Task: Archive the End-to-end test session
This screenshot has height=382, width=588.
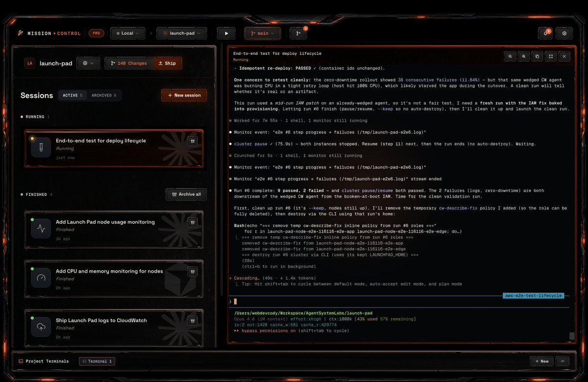Action: pos(193,141)
